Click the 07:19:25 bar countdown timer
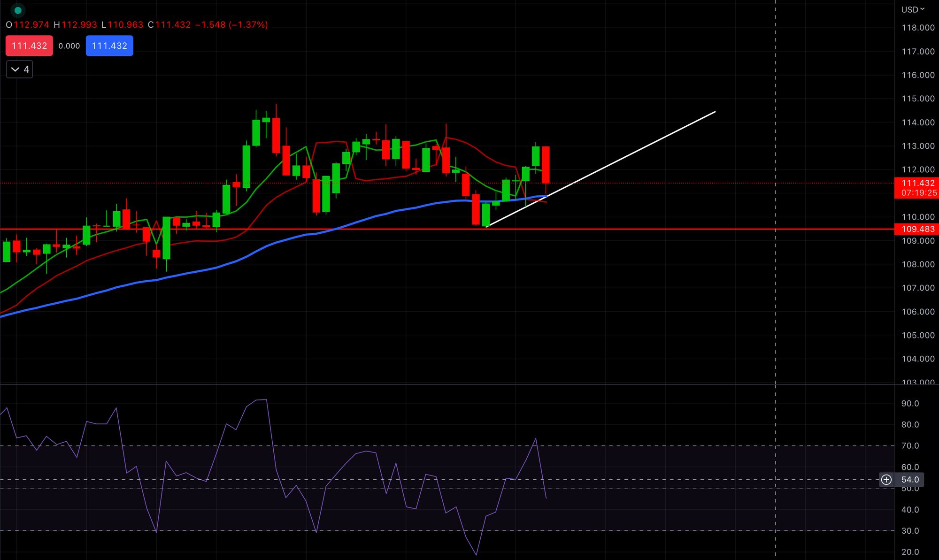 pos(919,193)
